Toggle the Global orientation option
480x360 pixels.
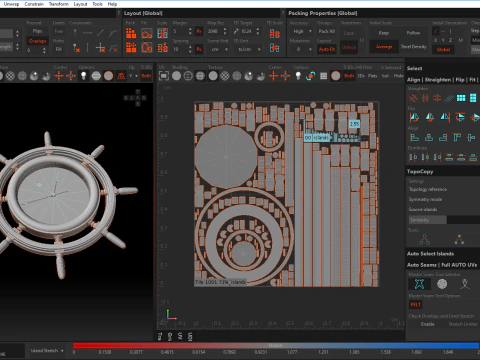[443, 49]
